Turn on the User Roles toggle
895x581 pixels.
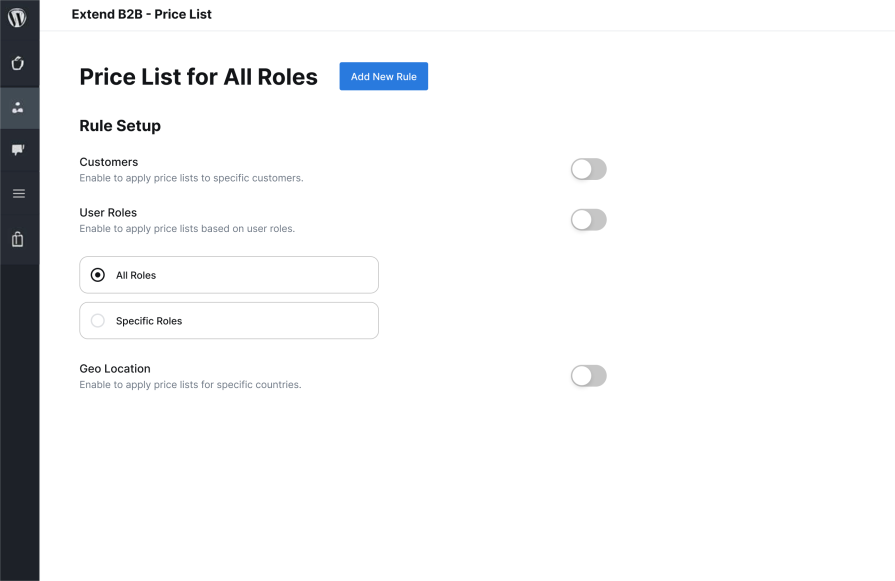coord(588,220)
